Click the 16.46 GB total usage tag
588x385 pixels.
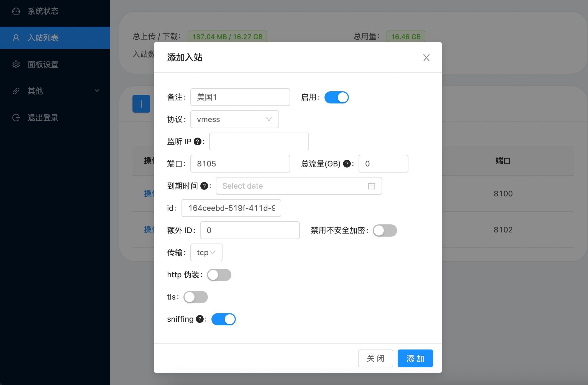pos(406,37)
